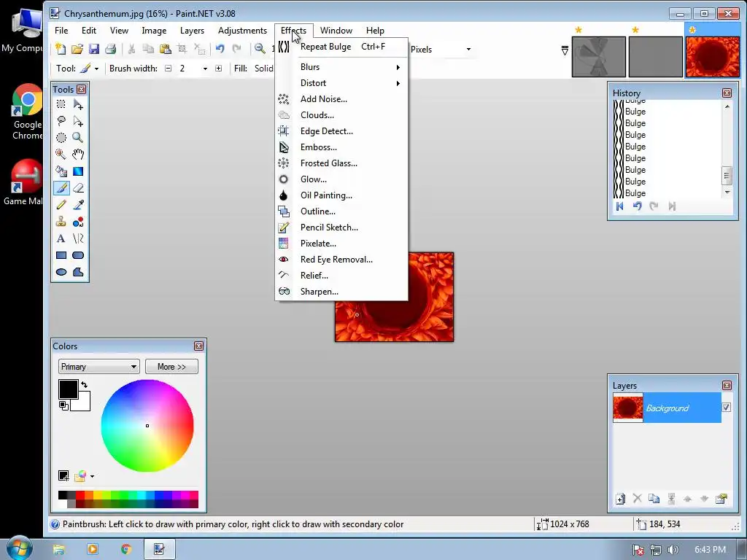The image size is (747, 560).
Task: Select the Ellipse shape tool
Action: point(61,272)
